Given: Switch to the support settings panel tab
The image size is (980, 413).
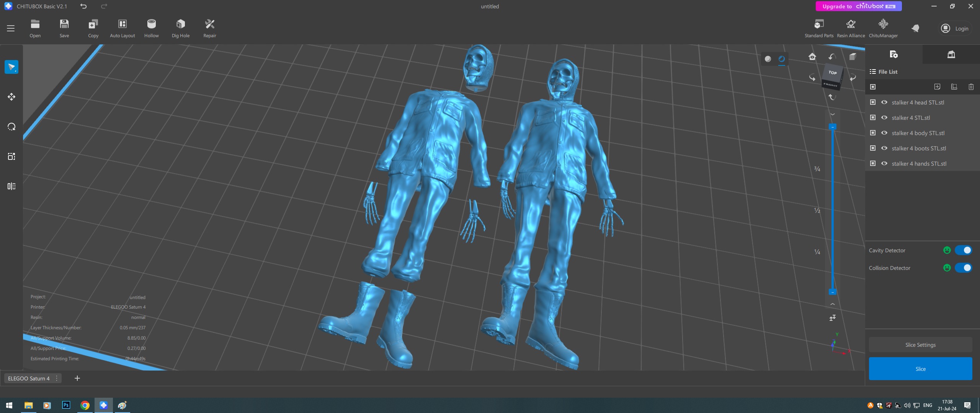Looking at the screenshot, I should 951,54.
